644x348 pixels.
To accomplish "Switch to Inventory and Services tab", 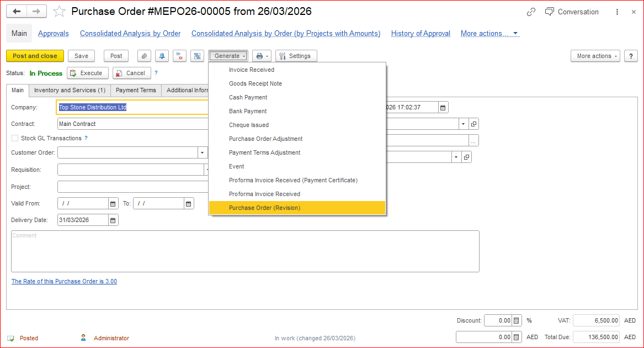I will (x=70, y=90).
